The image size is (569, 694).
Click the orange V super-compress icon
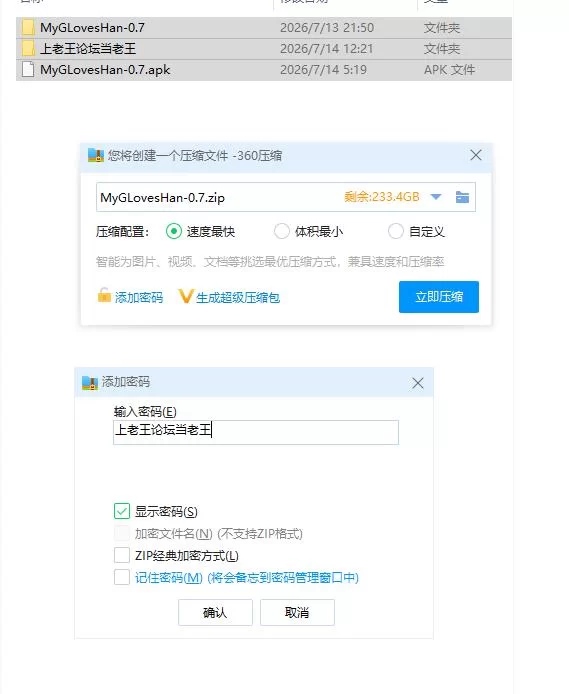(185, 296)
